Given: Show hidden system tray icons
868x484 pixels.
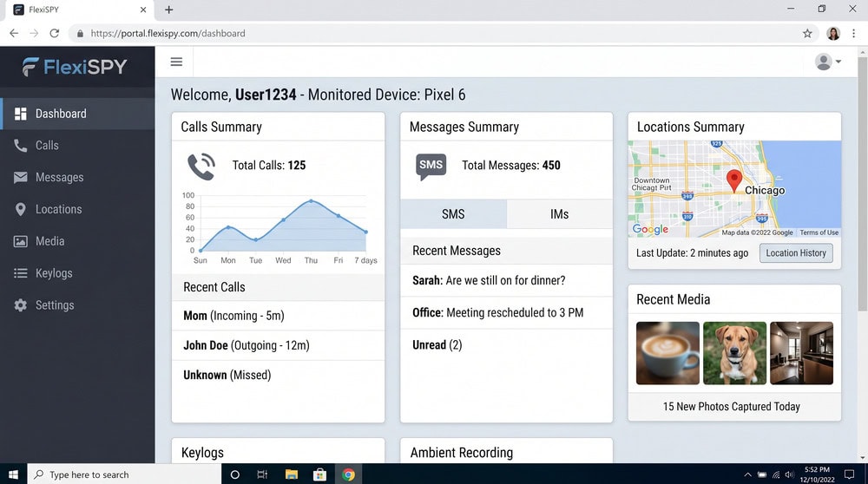Looking at the screenshot, I should 747,474.
